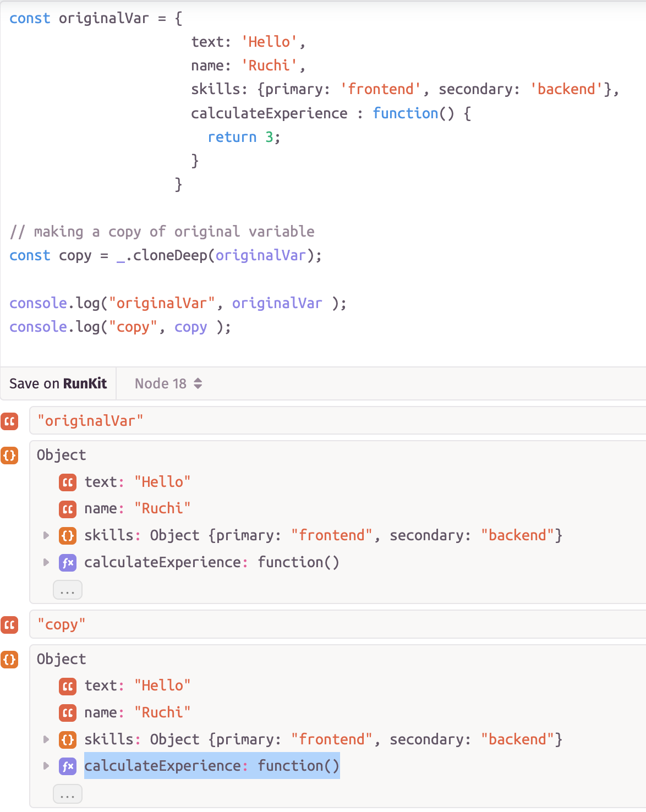Click the purple fx icon for calculateExperience in copy
The image size is (646, 812).
67,766
